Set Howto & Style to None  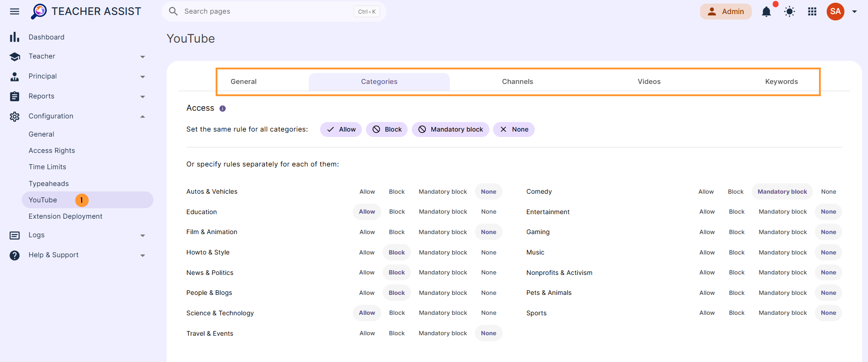pos(488,253)
